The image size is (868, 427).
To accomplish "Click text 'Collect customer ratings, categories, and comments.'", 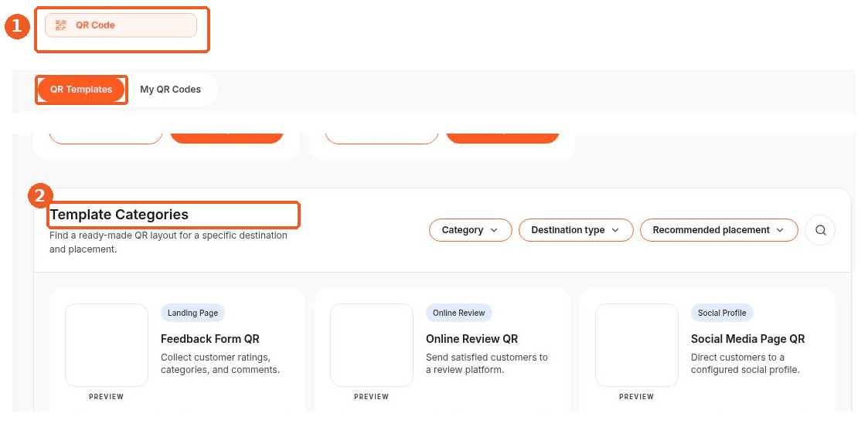I will (x=220, y=364).
